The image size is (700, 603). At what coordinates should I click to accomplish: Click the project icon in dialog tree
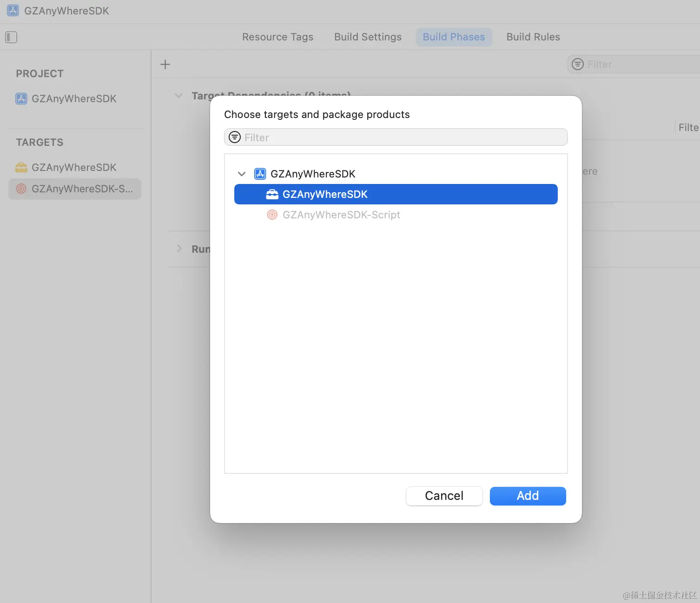click(260, 174)
